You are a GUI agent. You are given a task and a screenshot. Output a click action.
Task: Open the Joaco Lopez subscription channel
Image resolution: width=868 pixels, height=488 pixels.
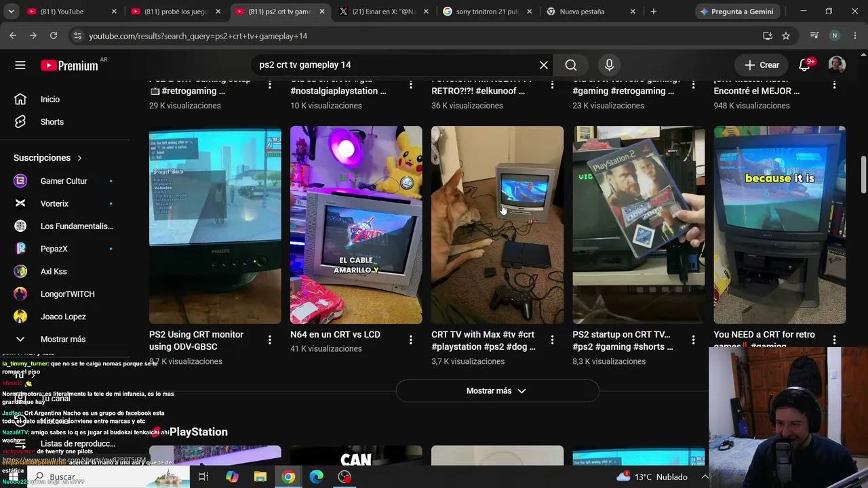click(64, 317)
